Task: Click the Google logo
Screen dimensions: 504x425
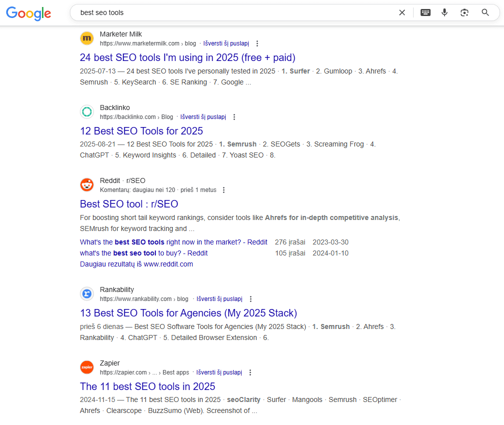Action: pyautogui.click(x=28, y=13)
